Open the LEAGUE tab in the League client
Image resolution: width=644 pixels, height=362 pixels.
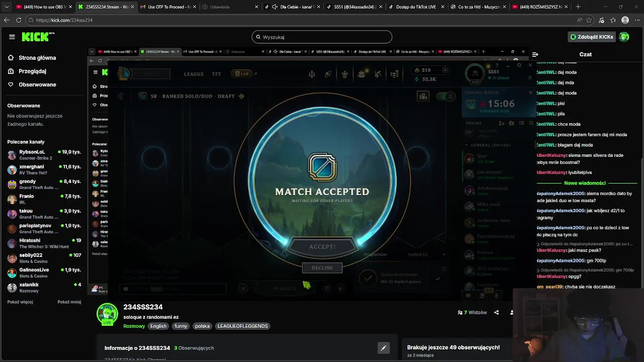(x=194, y=74)
